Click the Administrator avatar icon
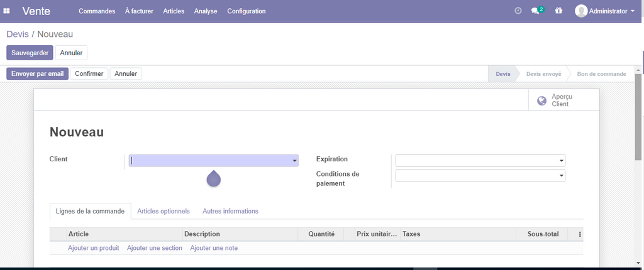Image resolution: width=644 pixels, height=270 pixels. pyautogui.click(x=581, y=11)
